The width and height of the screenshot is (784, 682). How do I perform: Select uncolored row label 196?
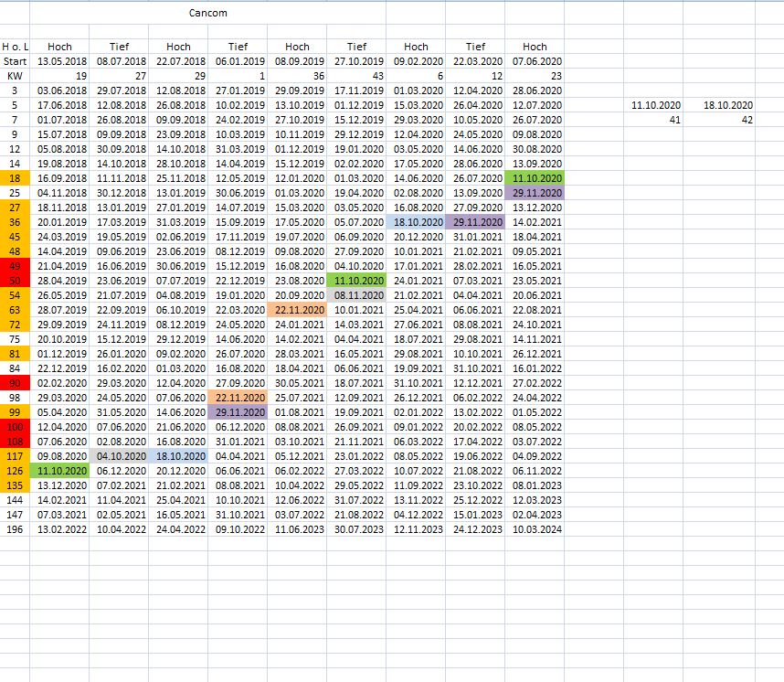click(15, 529)
